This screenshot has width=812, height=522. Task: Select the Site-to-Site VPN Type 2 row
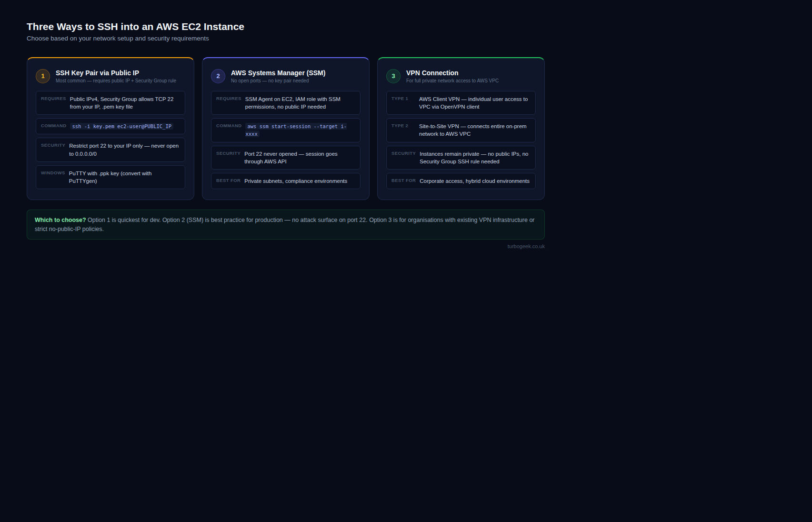(461, 130)
